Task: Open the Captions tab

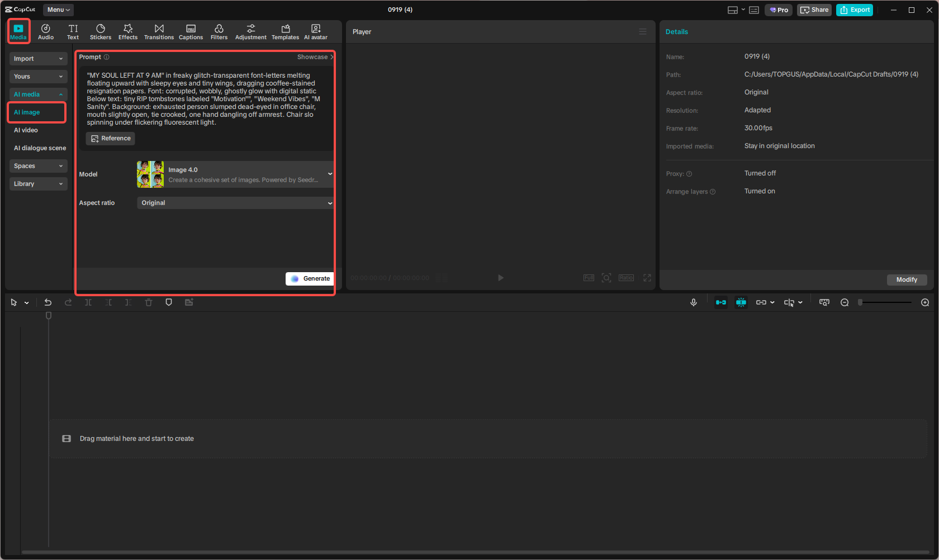Action: point(191,32)
